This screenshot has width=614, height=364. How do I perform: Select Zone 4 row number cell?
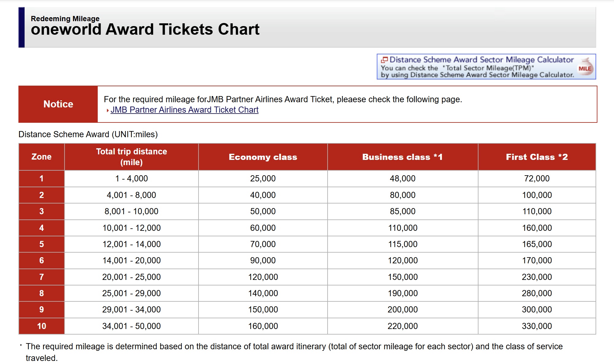41,228
